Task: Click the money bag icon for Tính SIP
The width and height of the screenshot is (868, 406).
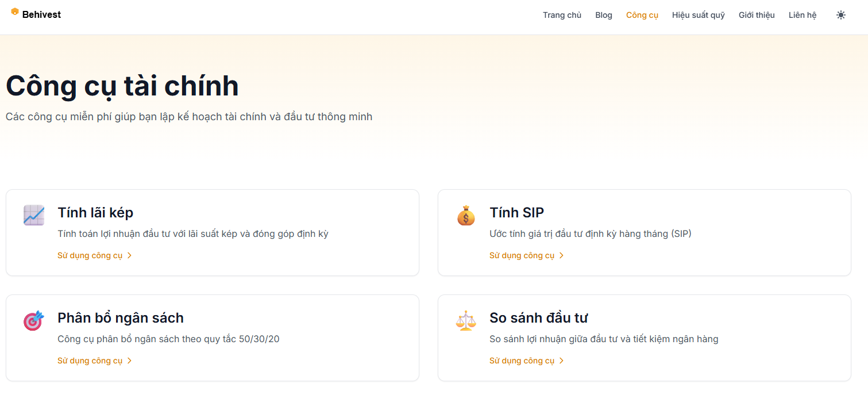Action: click(465, 216)
